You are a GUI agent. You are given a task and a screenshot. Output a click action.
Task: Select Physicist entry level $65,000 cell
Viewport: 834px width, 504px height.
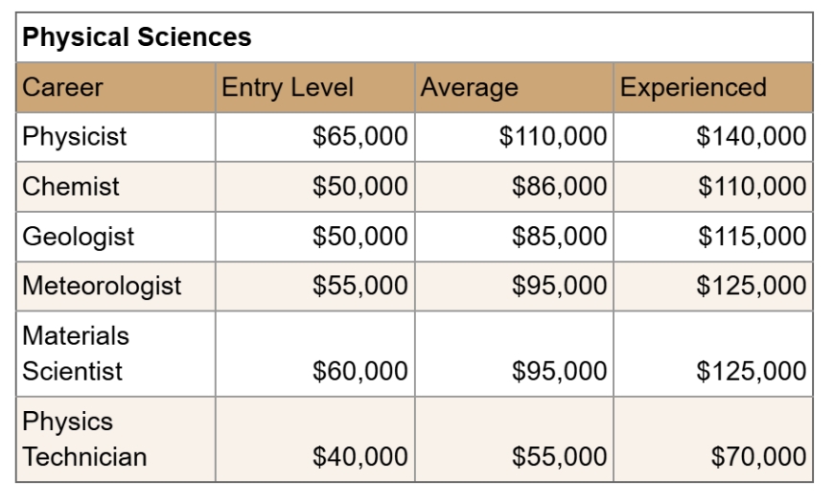360,137
